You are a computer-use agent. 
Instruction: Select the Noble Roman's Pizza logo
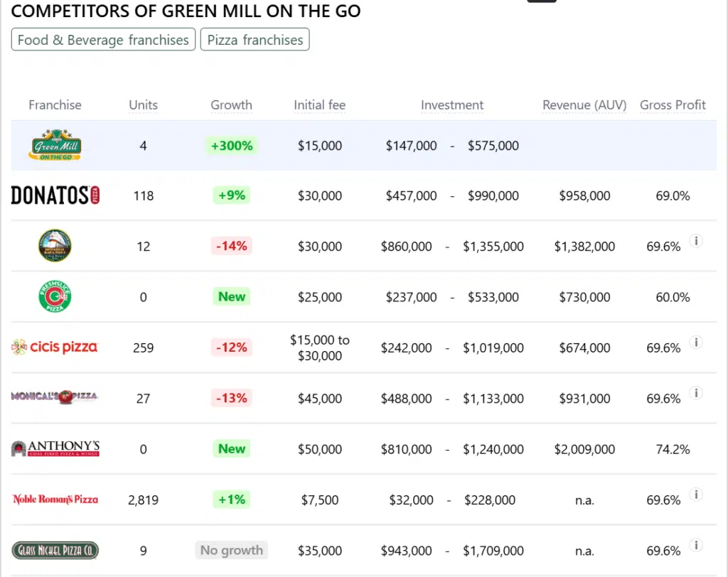[55, 500]
